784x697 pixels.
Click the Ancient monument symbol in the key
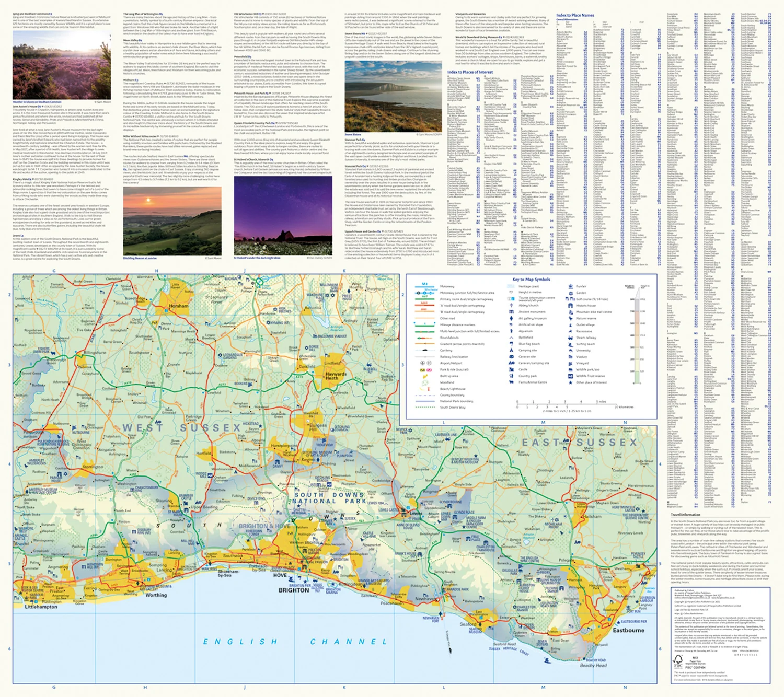pyautogui.click(x=511, y=312)
